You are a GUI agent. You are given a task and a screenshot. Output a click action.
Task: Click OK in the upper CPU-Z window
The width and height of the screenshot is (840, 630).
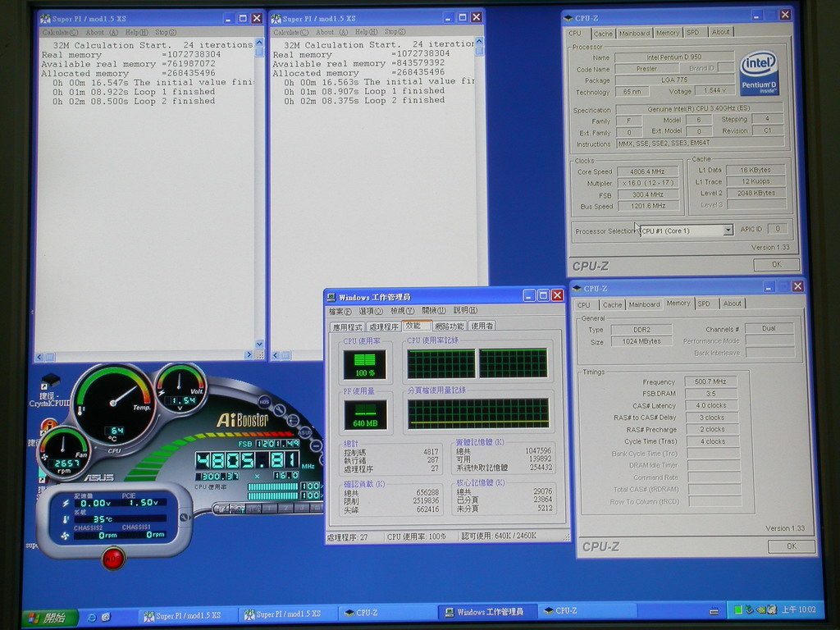[x=775, y=265]
